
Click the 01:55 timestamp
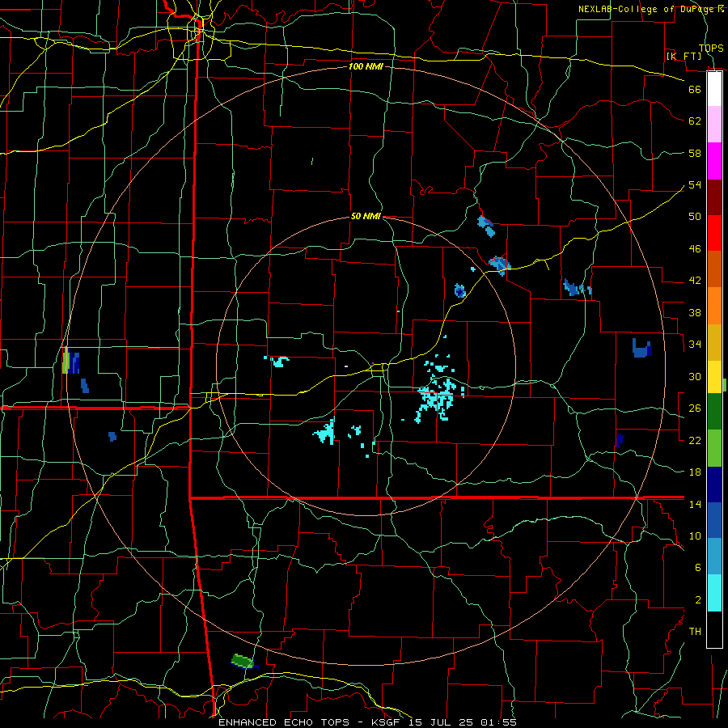coord(498,722)
